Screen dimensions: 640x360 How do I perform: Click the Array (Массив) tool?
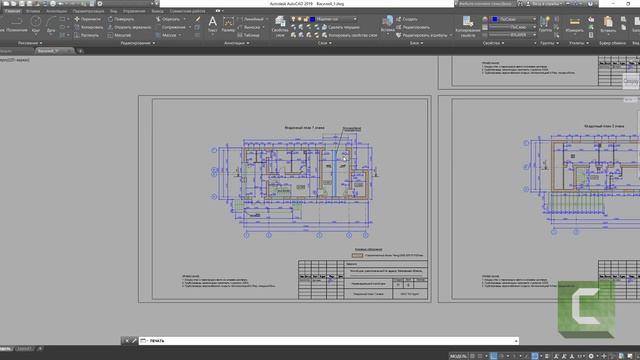click(166, 36)
